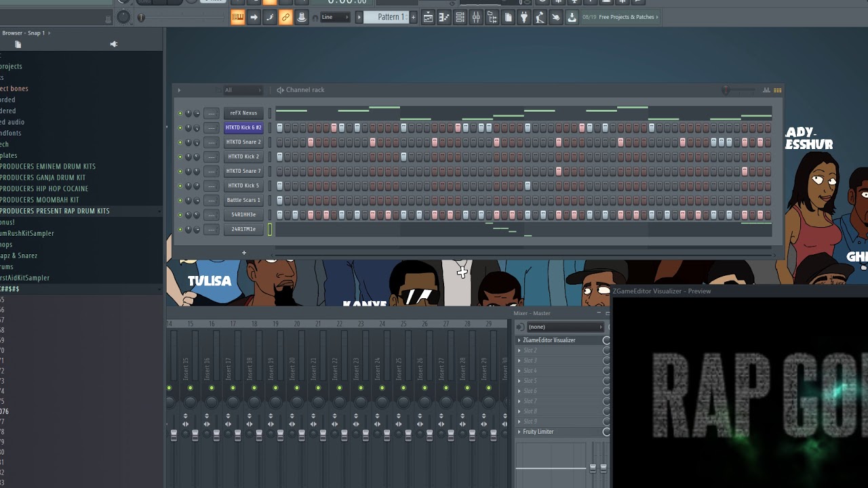Open the Browser/plugin picker tree icon
The height and width of the screenshot is (488, 868).
(x=492, y=17)
